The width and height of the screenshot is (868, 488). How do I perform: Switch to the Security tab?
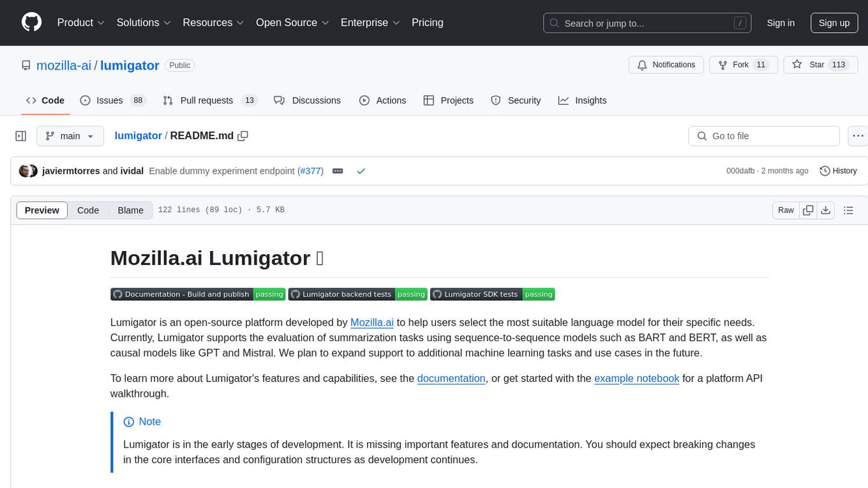pyautogui.click(x=516, y=100)
